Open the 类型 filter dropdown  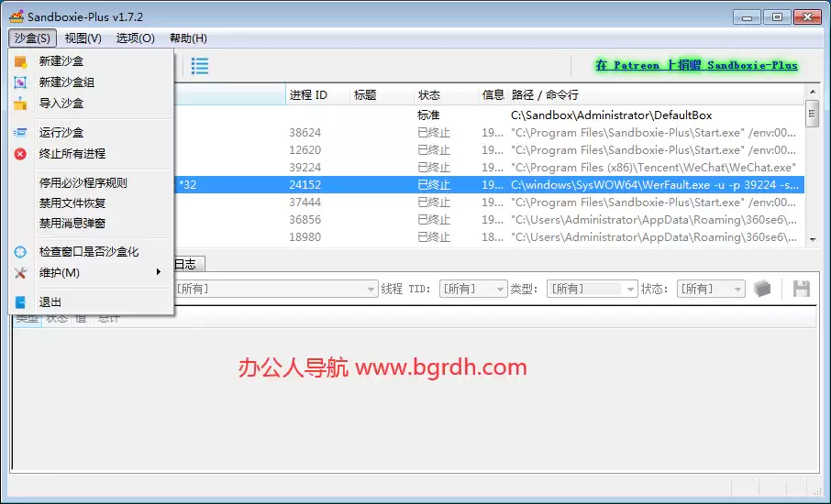[x=592, y=289]
